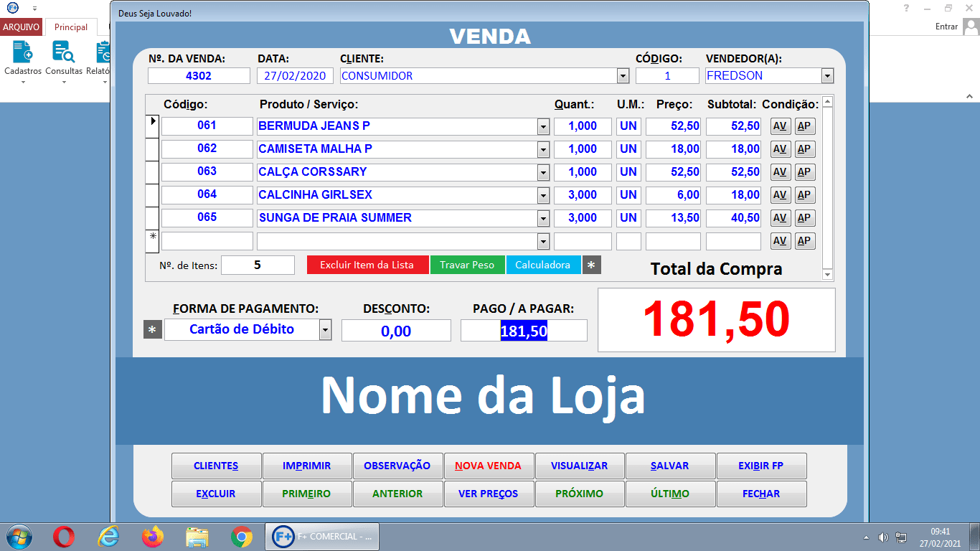The image size is (980, 551).
Task: Click the NOVA VENDA button
Action: point(489,465)
